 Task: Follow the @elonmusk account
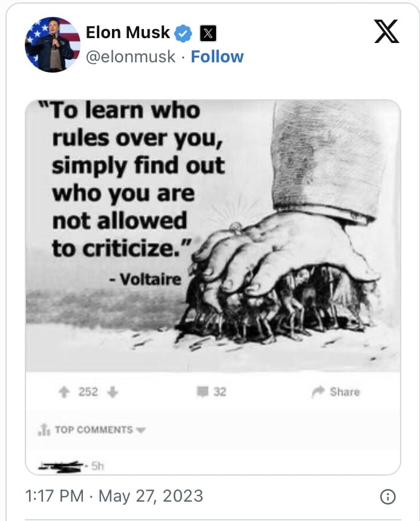[217, 56]
